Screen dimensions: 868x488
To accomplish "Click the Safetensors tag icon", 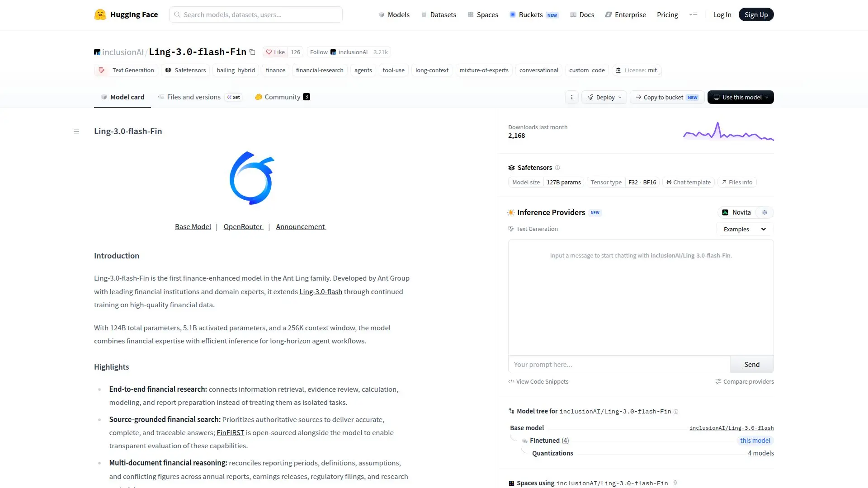I will point(168,70).
